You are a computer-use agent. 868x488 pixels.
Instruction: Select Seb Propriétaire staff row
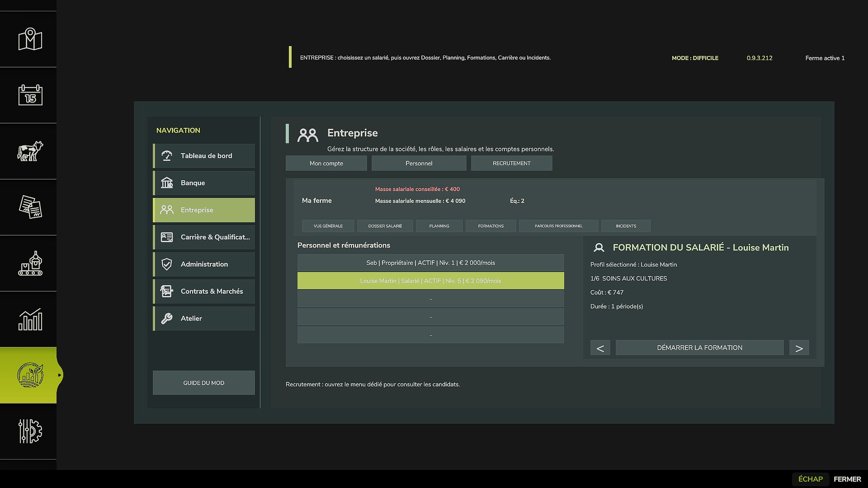click(431, 263)
